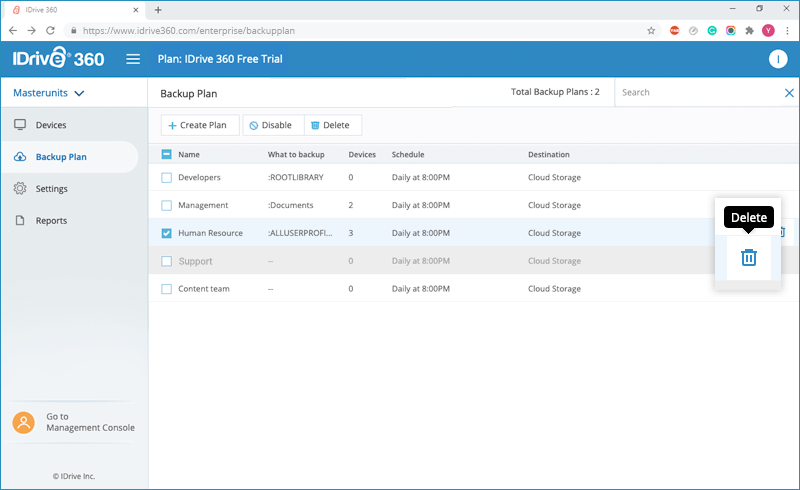Go forward in browser history
Viewport: 800px width, 490px height.
32,31
